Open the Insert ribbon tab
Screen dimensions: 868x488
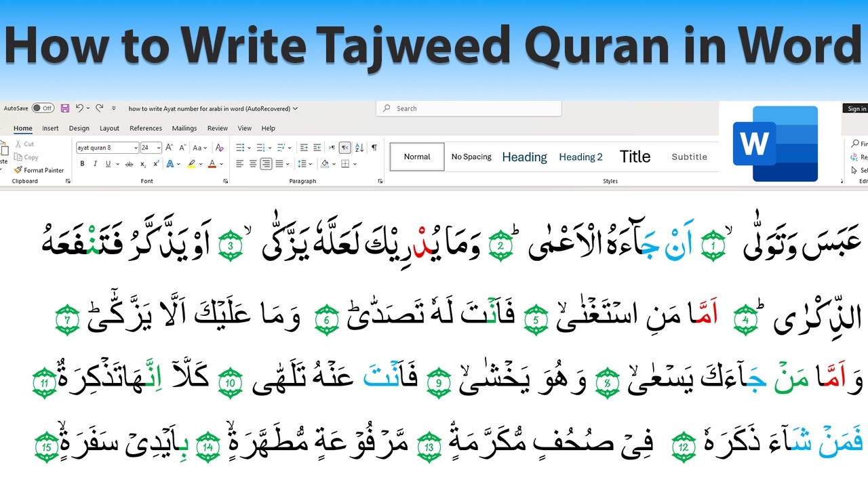[50, 128]
